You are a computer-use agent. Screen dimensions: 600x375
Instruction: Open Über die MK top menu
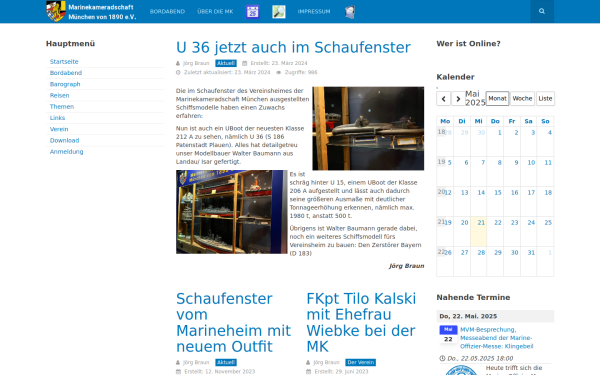215,11
